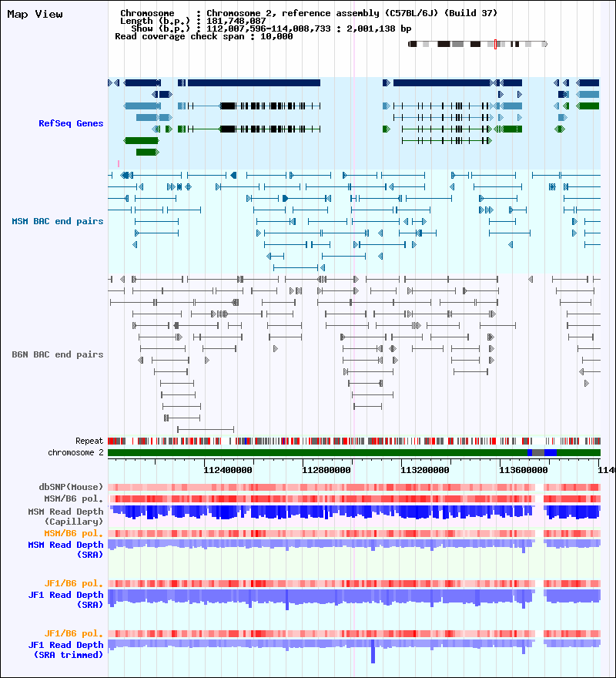This screenshot has width=616, height=678.
Task: Click the 113600000 axis coordinate
Action: click(524, 469)
